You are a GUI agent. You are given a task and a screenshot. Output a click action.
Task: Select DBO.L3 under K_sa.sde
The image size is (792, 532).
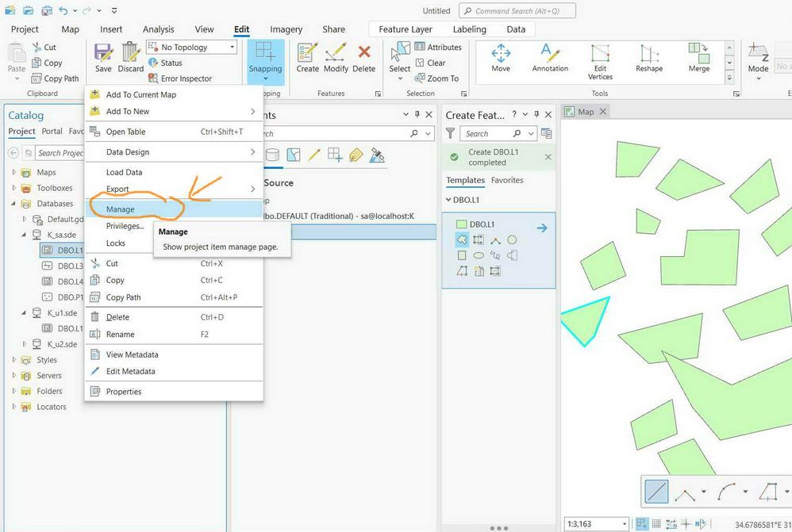[62, 266]
